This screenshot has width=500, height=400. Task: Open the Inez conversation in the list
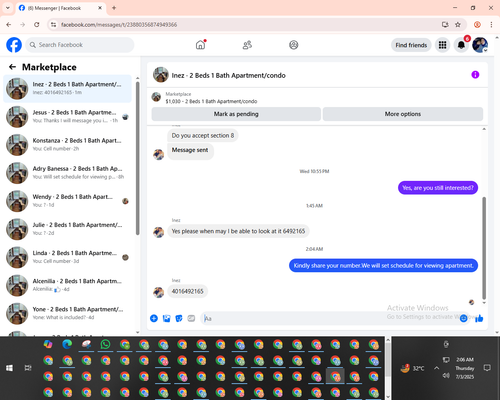coord(67,88)
